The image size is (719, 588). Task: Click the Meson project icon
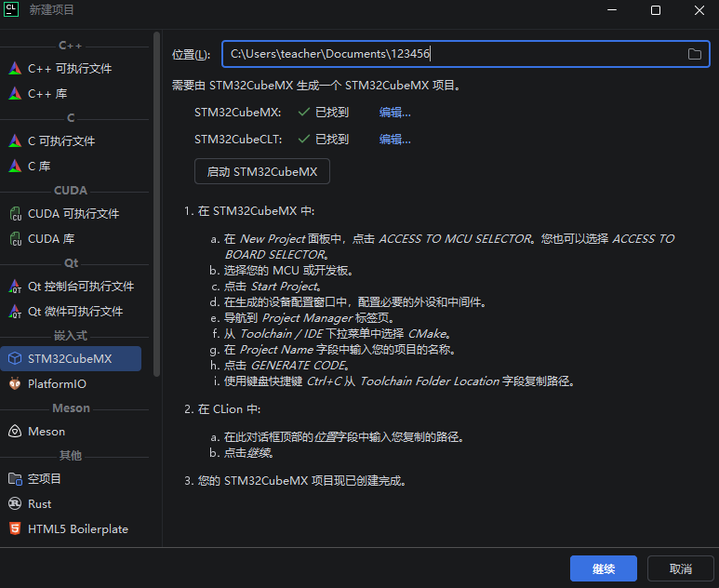(15, 431)
